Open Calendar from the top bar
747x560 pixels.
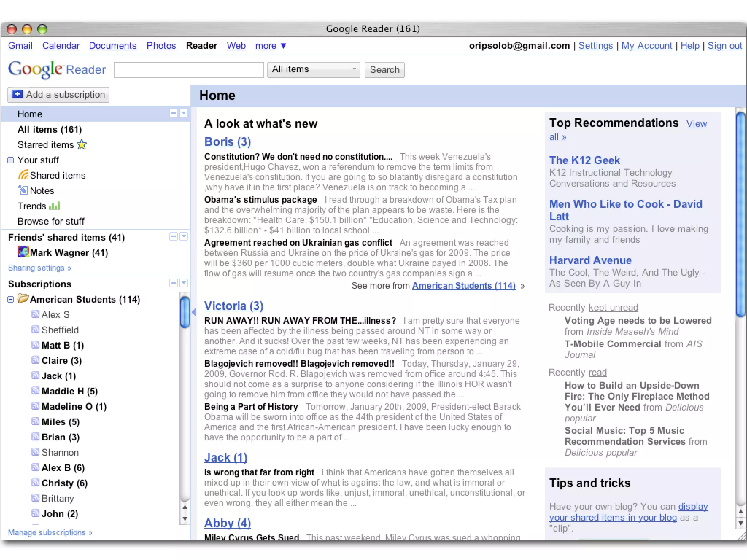tap(61, 46)
